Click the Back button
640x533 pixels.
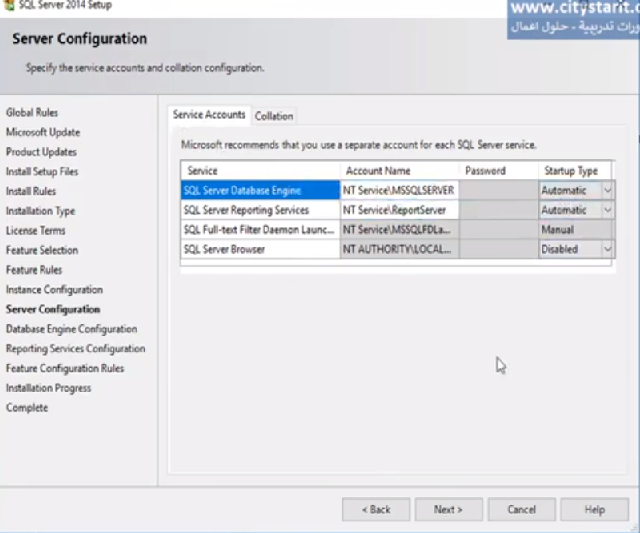click(376, 509)
